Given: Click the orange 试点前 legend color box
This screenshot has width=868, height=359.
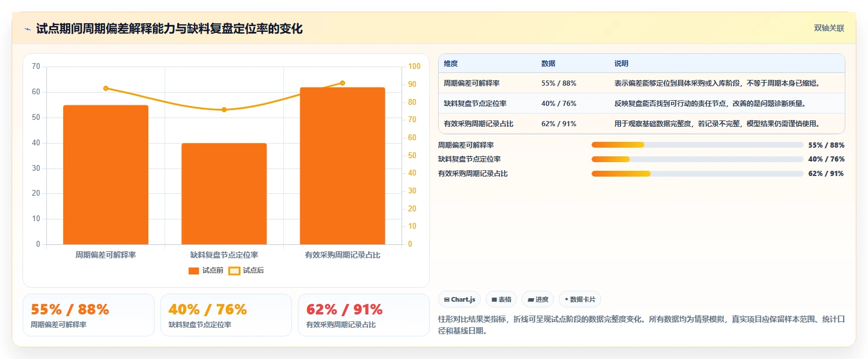Looking at the screenshot, I should tap(194, 270).
